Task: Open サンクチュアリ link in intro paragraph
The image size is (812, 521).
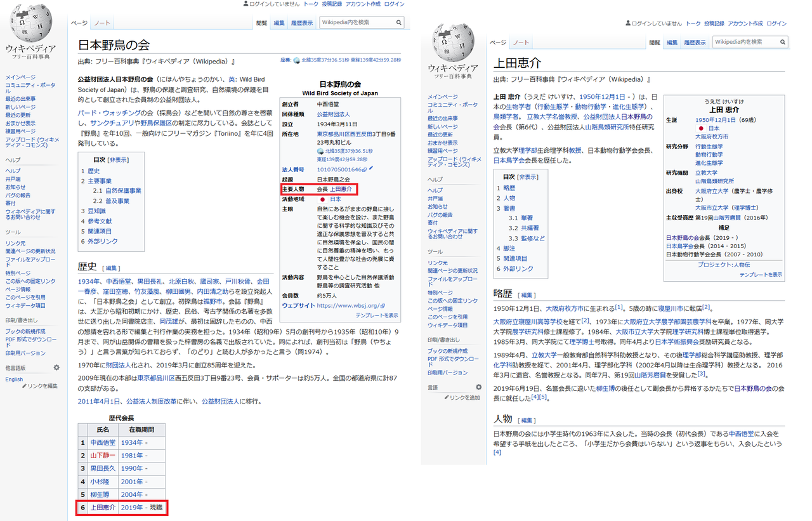Action: point(112,122)
